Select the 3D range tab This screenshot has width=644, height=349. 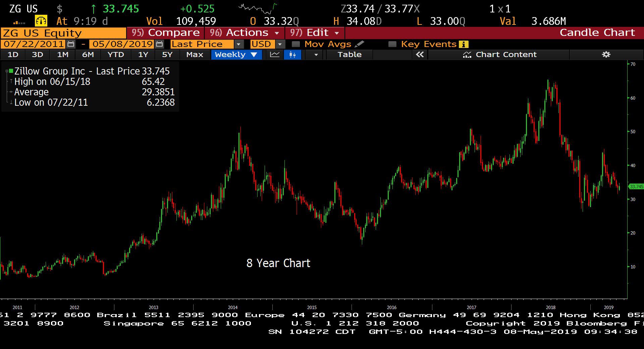coord(37,54)
